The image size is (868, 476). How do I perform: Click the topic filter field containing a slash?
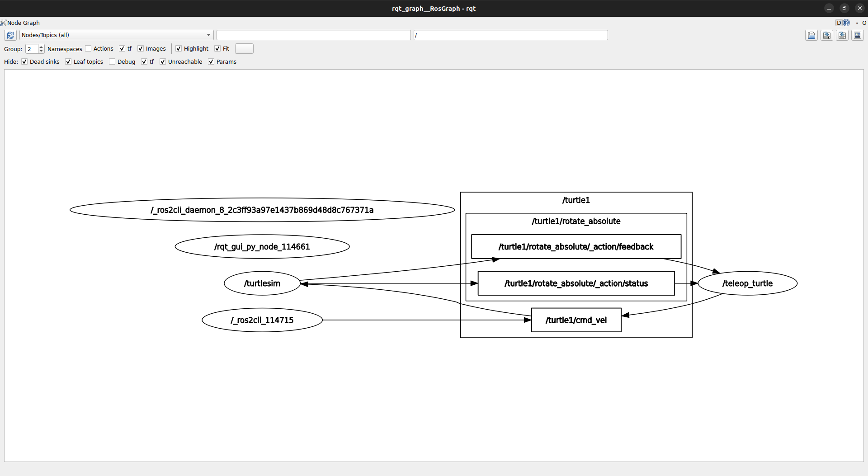click(x=510, y=35)
